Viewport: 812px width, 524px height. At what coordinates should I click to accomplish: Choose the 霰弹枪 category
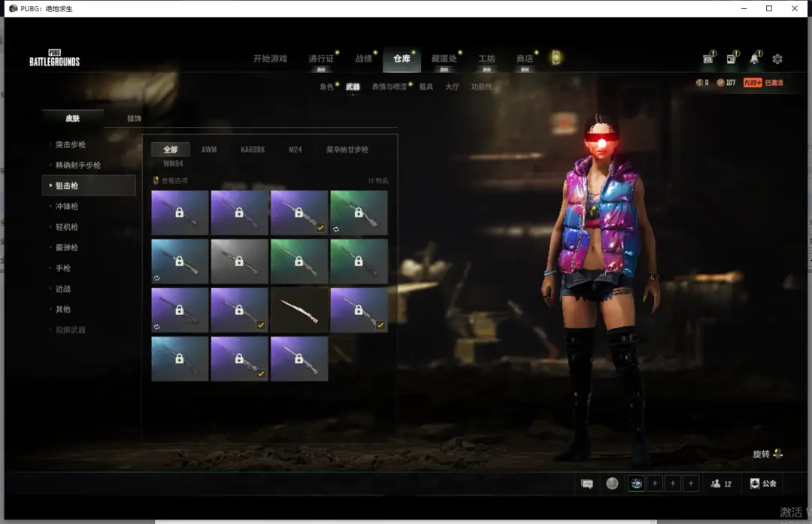click(x=67, y=247)
